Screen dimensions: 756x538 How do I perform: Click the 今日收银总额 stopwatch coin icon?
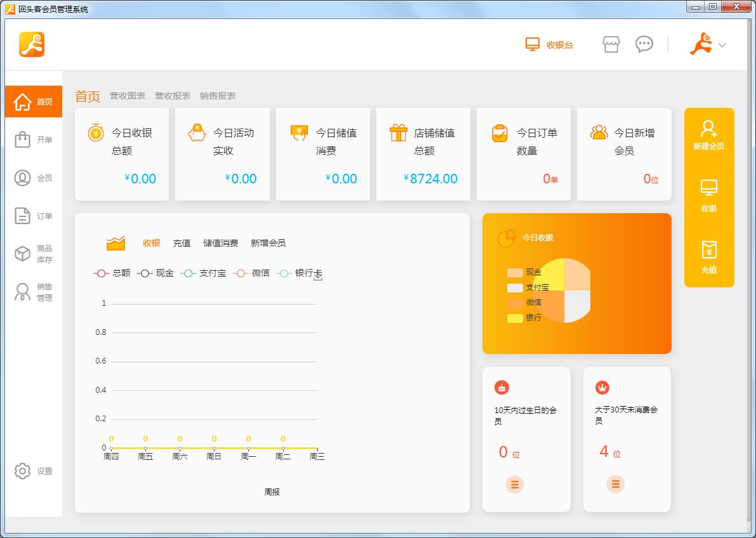96,132
